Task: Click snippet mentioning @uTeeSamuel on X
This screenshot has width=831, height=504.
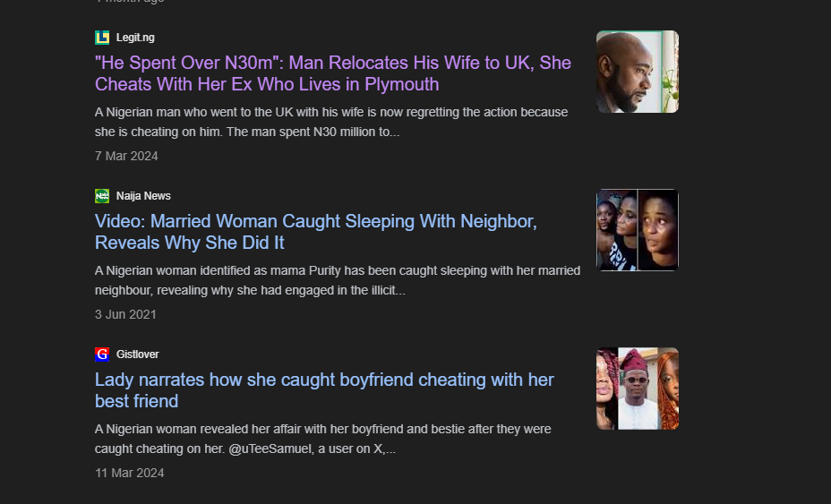Action: coord(322,439)
